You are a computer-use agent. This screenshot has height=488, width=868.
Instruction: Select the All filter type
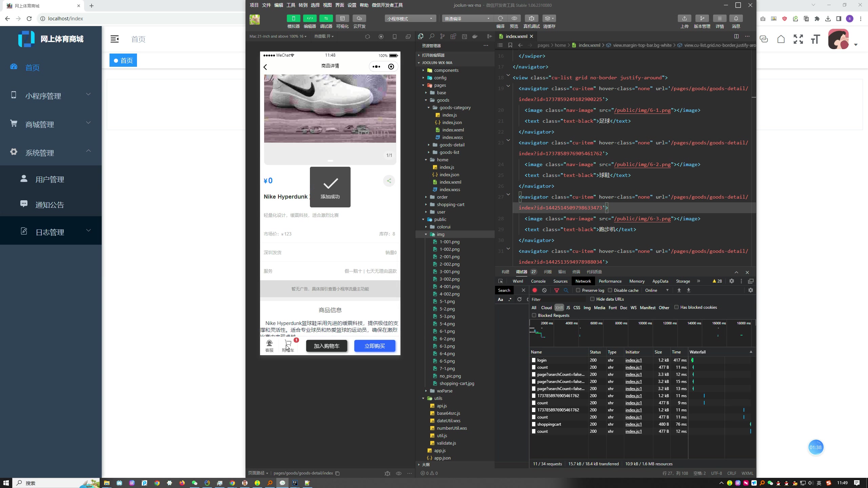534,308
